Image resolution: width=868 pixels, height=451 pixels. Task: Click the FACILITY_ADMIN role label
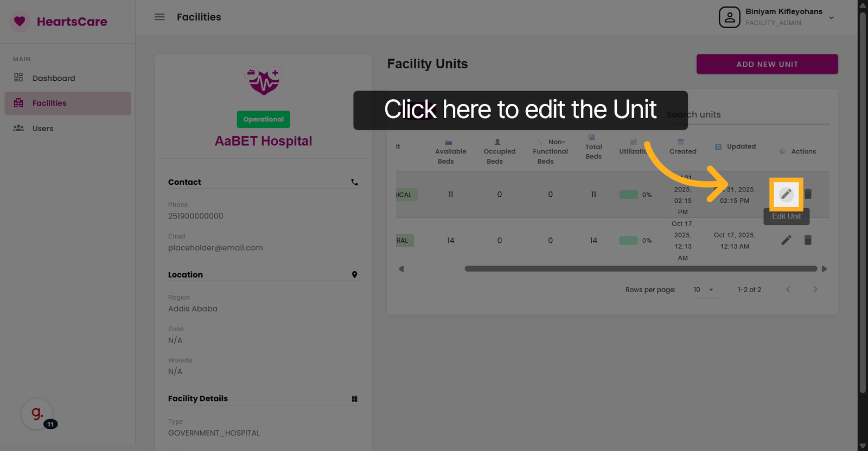tap(773, 23)
